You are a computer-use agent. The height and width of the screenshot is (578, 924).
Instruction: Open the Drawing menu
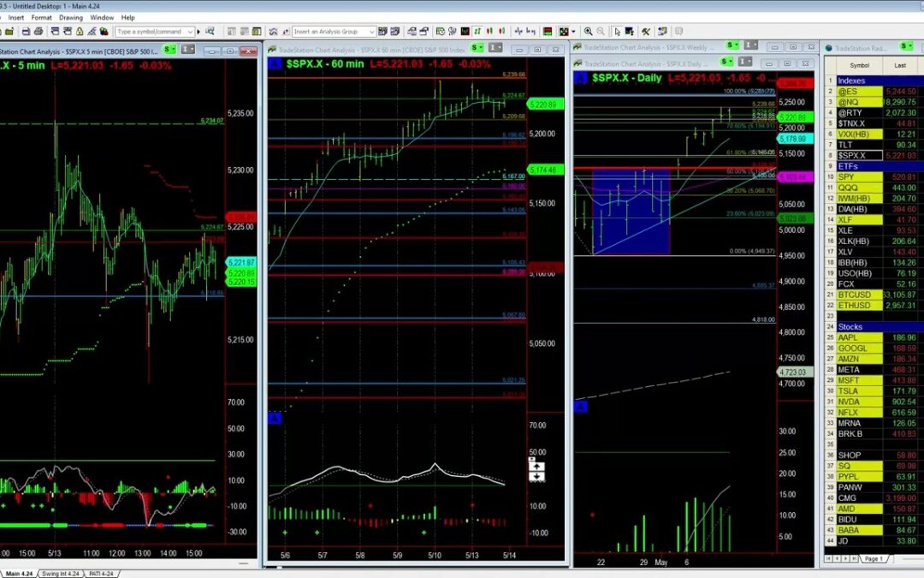coord(71,18)
